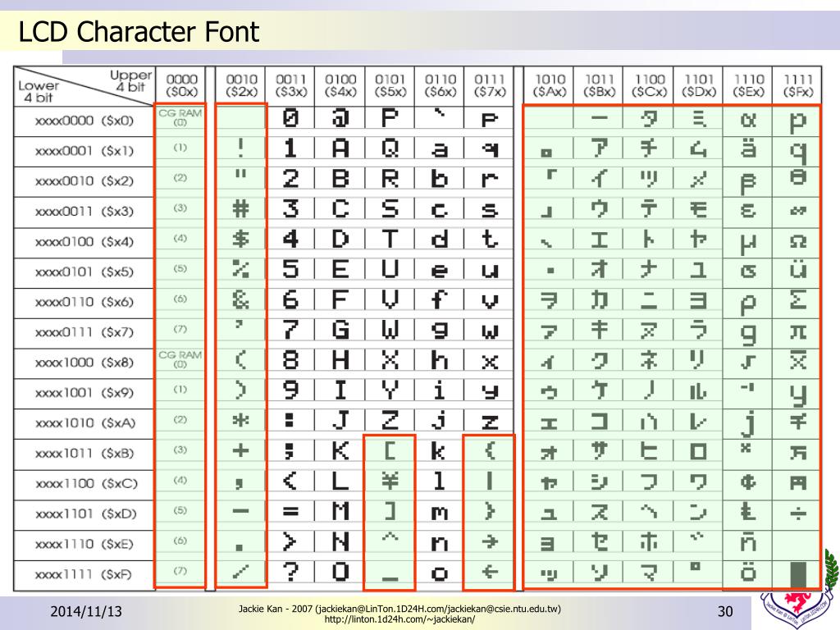Click row label 'xxxx0110 ($x6)'
Screen dimensions: 840x630
point(84,302)
